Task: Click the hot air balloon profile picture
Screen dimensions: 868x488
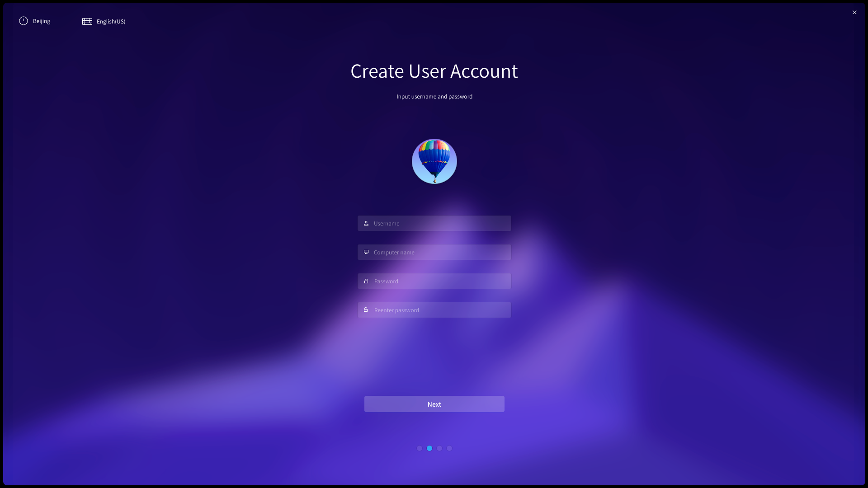Action: tap(434, 161)
